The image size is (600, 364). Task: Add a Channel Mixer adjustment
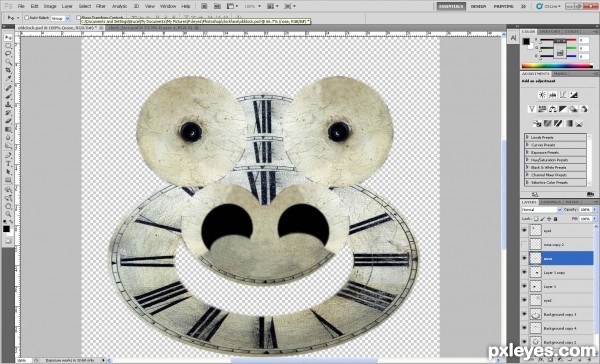[584, 109]
